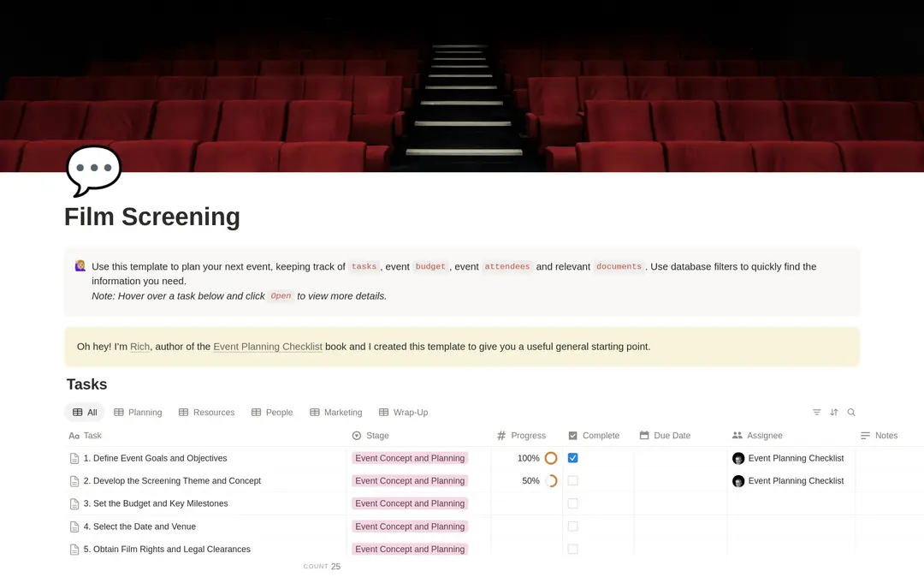The width and height of the screenshot is (924, 577).
Task: Click the 50% progress ring
Action: click(551, 481)
